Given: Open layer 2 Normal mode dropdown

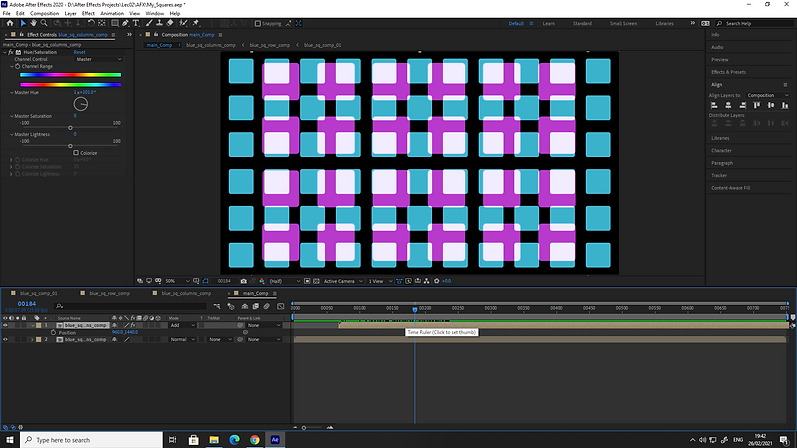Looking at the screenshot, I should coord(182,339).
